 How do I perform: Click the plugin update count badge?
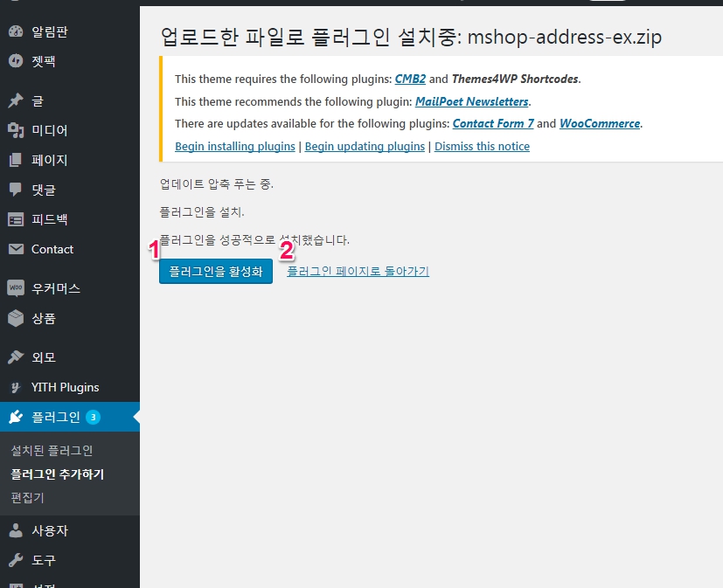pos(93,418)
